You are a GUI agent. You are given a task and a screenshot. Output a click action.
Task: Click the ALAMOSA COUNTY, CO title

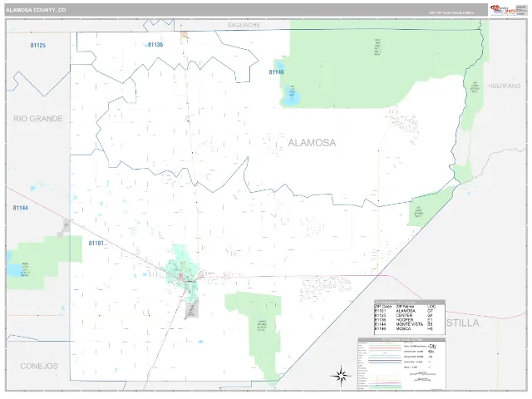(x=36, y=10)
